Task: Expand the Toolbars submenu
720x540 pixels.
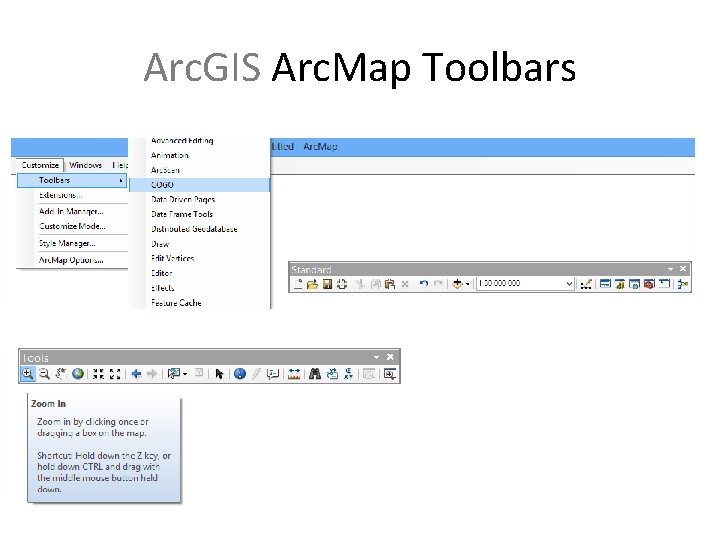Action: click(72, 180)
